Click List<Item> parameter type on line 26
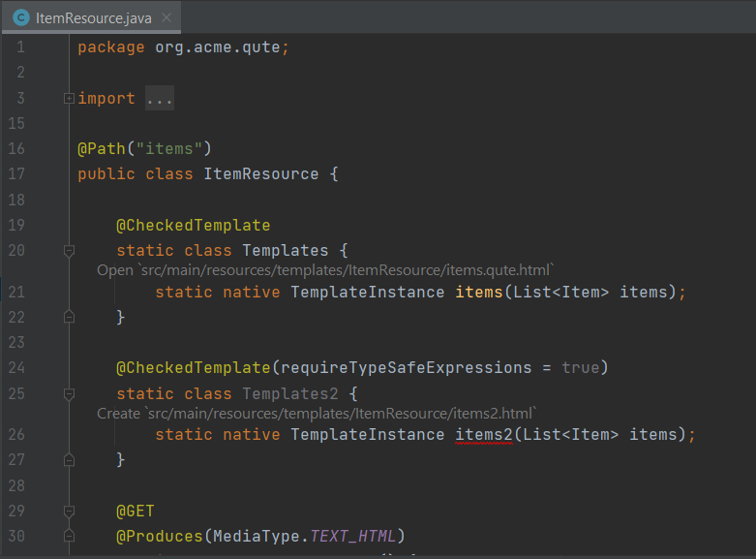 click(570, 434)
